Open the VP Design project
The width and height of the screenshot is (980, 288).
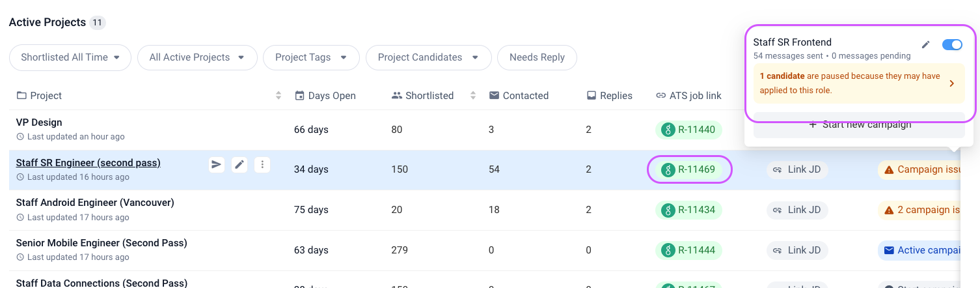tap(39, 122)
